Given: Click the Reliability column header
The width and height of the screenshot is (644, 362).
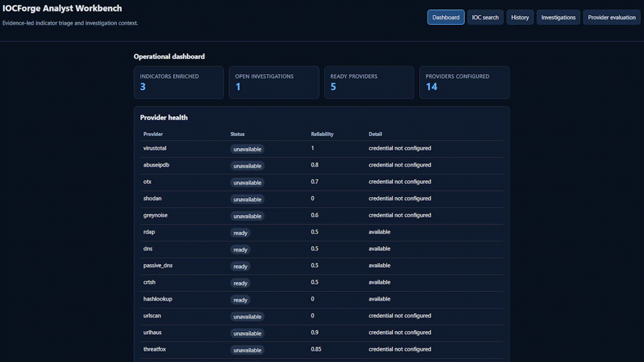Looking at the screenshot, I should (322, 134).
